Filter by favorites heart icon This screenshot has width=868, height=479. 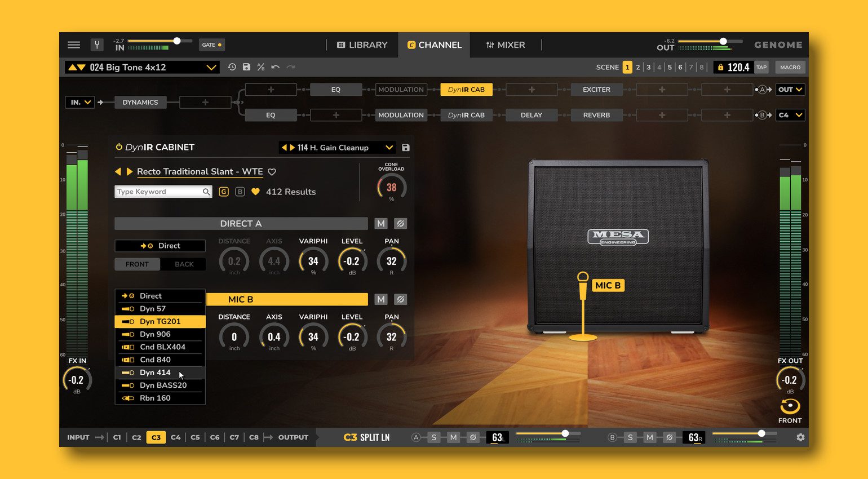pos(255,192)
